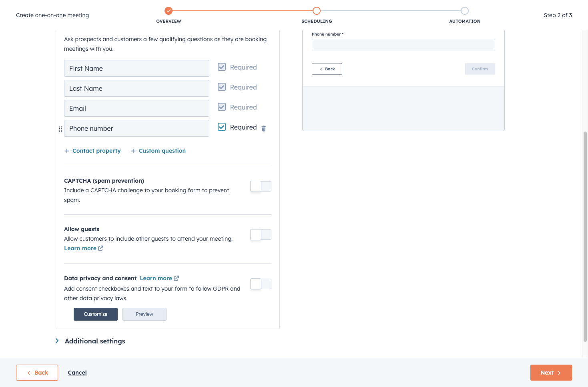Jump to the AUTOMATION step label
Viewport: 588px width, 387px height.
[x=465, y=21]
